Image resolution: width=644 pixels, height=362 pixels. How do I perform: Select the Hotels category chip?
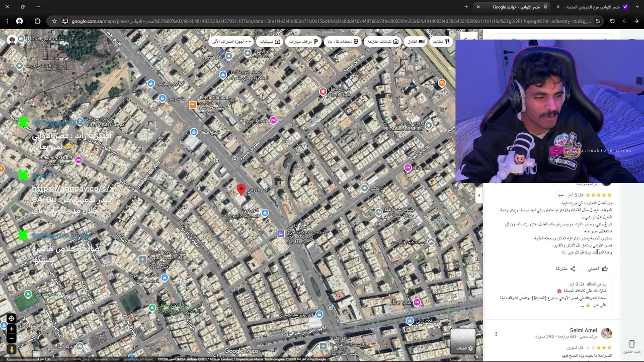click(x=415, y=41)
